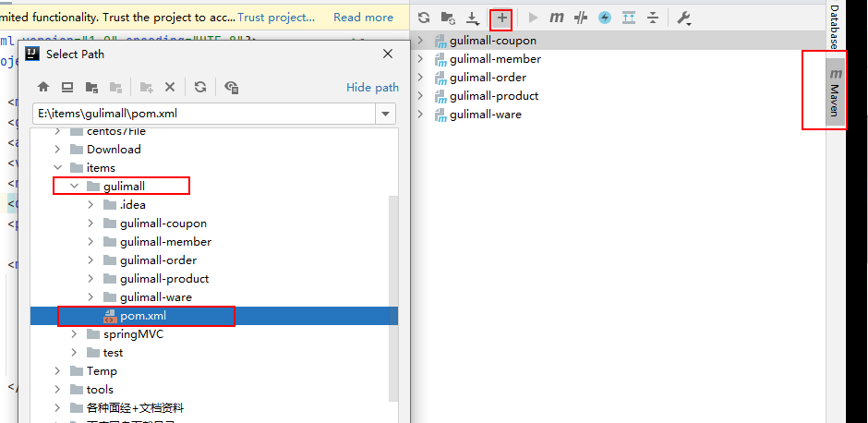The height and width of the screenshot is (423, 868).
Task: Click Read more link in banner
Action: [x=363, y=18]
